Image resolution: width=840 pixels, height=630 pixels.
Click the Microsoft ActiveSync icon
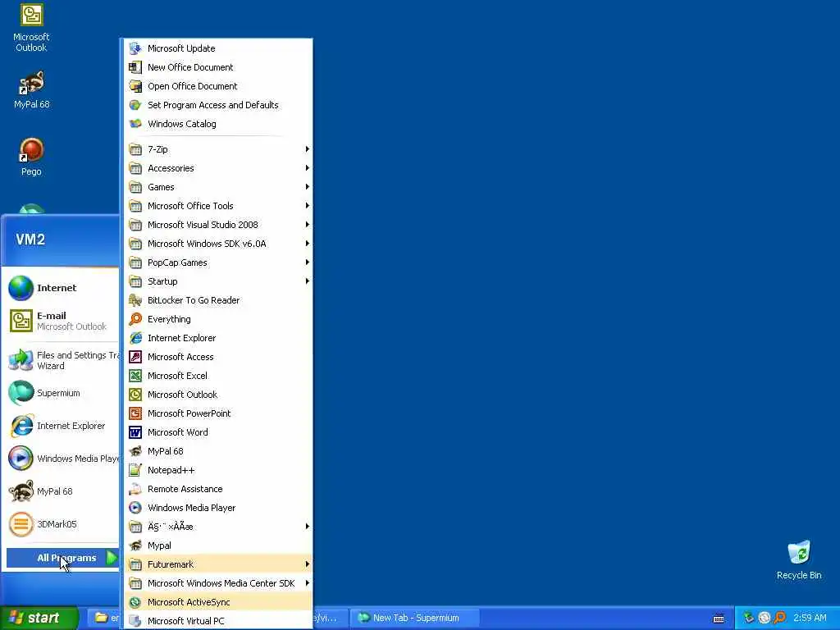(135, 601)
